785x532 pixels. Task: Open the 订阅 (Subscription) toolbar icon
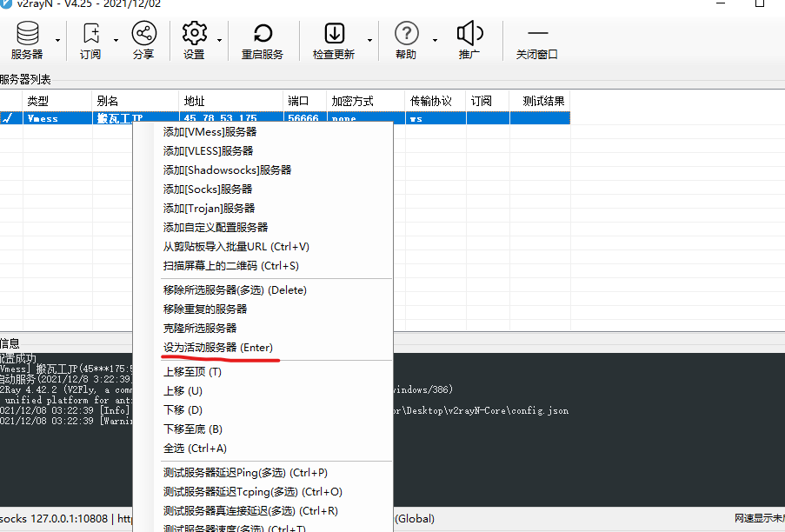(x=90, y=40)
